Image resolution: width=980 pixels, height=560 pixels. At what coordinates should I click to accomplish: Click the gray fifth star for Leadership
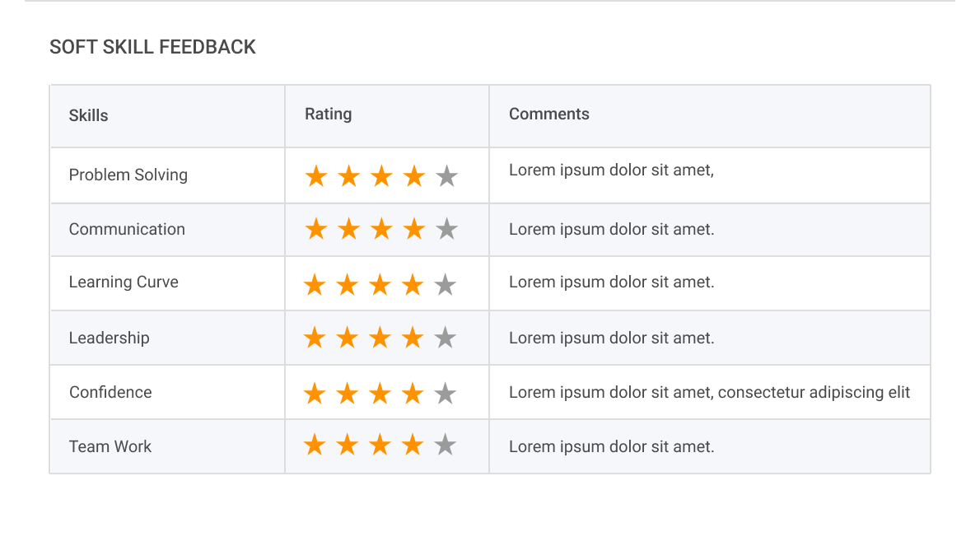click(445, 338)
